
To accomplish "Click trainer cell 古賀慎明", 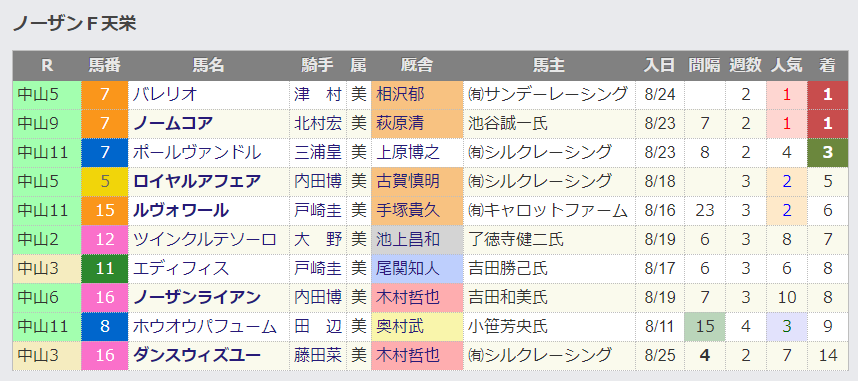I will 417,181.
